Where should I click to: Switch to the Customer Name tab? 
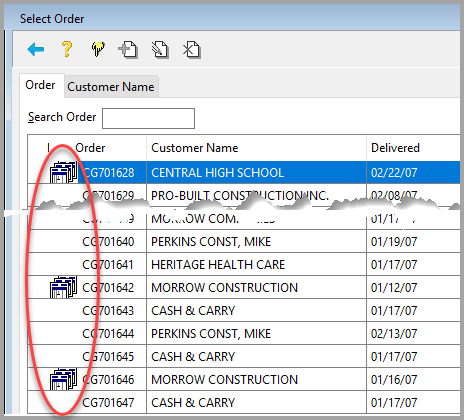pyautogui.click(x=111, y=87)
